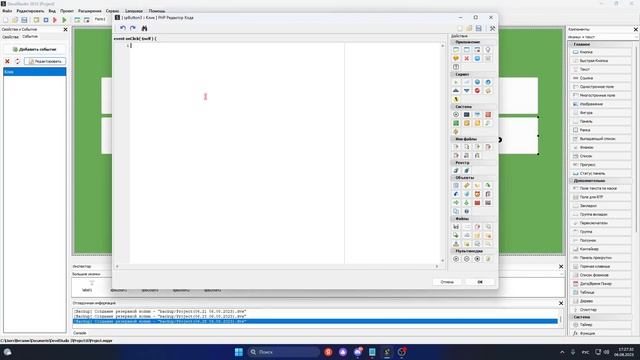Open the Редактировать menu
This screenshot has width=640, height=360.
(30, 11)
